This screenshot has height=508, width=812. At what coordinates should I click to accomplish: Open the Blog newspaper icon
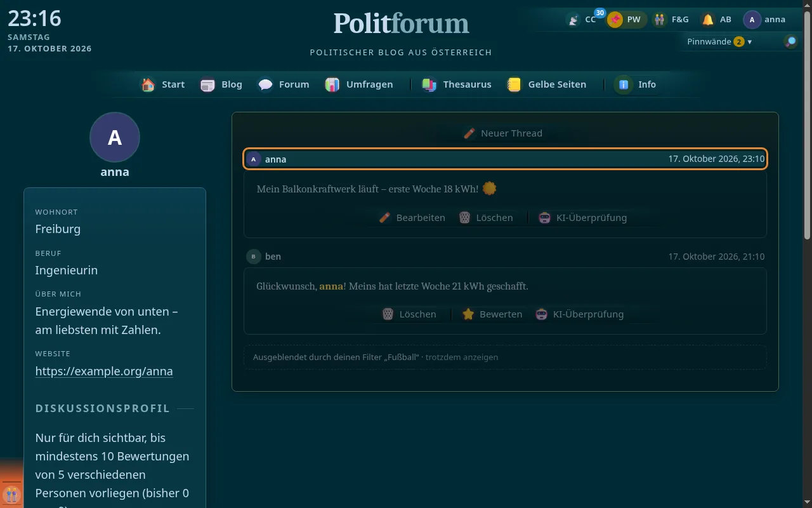(x=207, y=84)
